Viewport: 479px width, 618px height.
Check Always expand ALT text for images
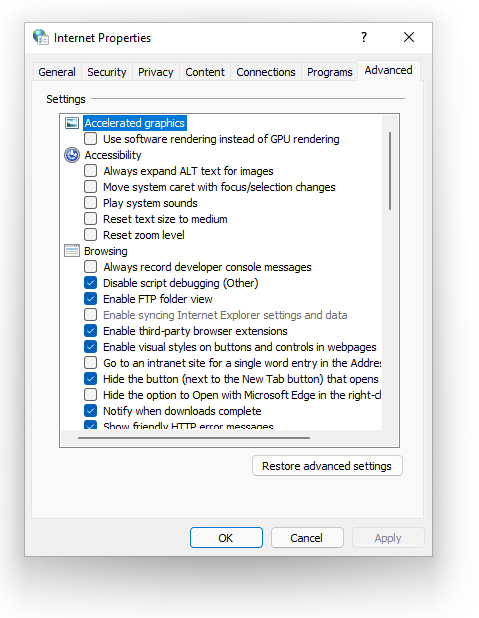(x=91, y=171)
